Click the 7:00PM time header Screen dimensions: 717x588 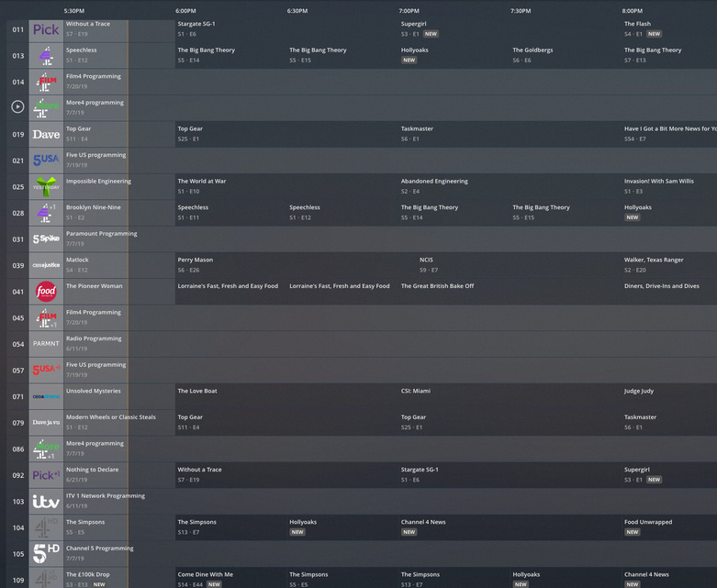click(x=409, y=10)
